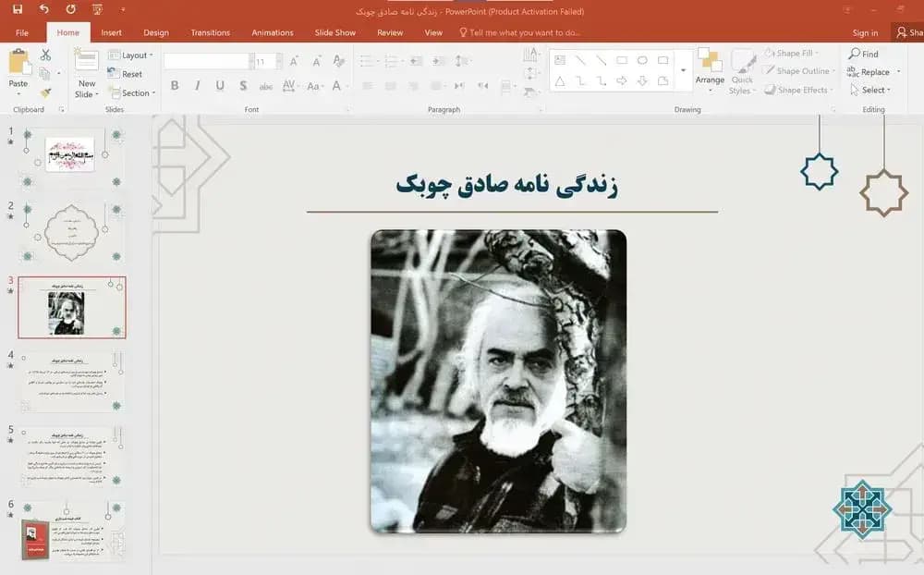924x575 pixels.
Task: Open the Layout dropdown
Action: click(131, 55)
